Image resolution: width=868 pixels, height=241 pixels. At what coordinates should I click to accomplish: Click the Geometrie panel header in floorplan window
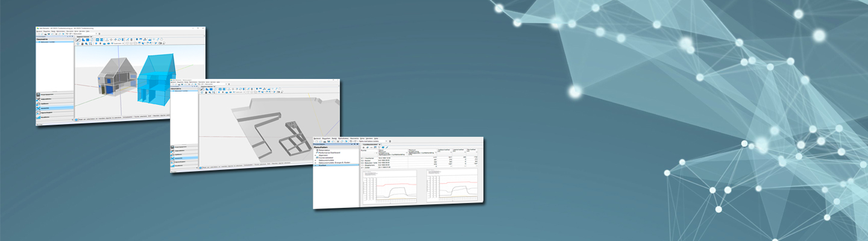tap(184, 89)
